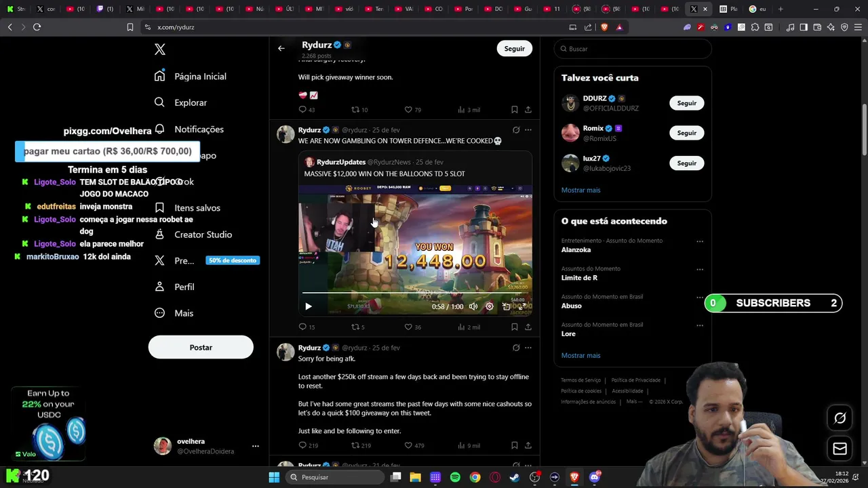Open Brave Wallet icon in toolbar

tap(817, 27)
